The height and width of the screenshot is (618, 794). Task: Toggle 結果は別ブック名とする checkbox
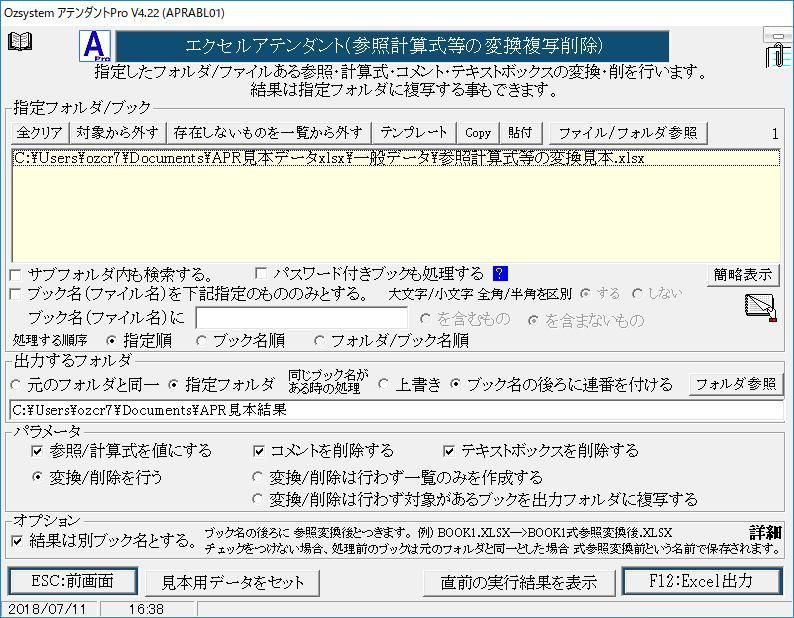tap(17, 541)
